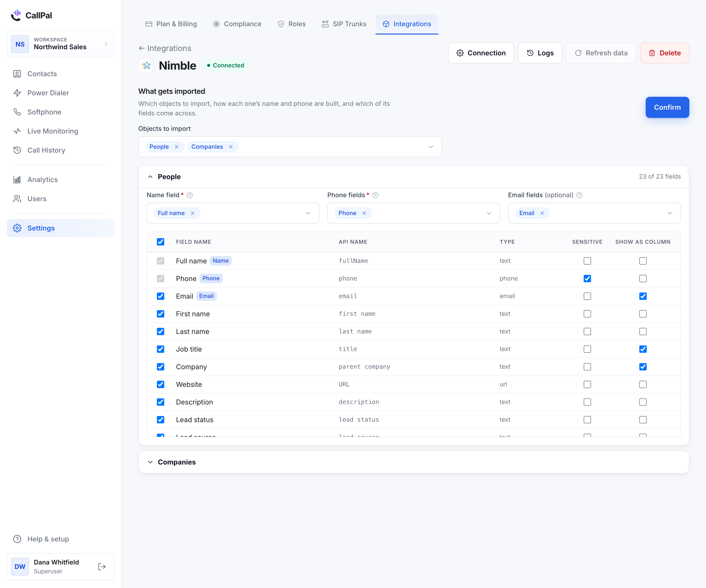706x588 pixels.
Task: Click the Refresh data button
Action: tap(601, 53)
